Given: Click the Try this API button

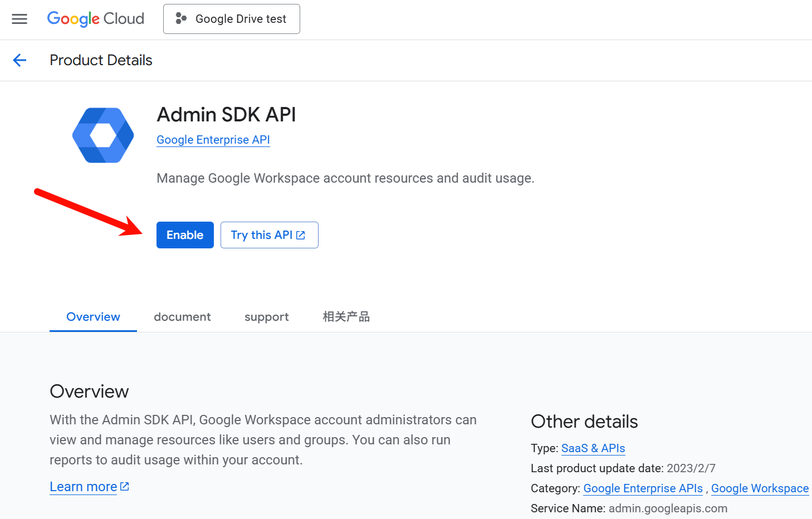Looking at the screenshot, I should coord(270,235).
